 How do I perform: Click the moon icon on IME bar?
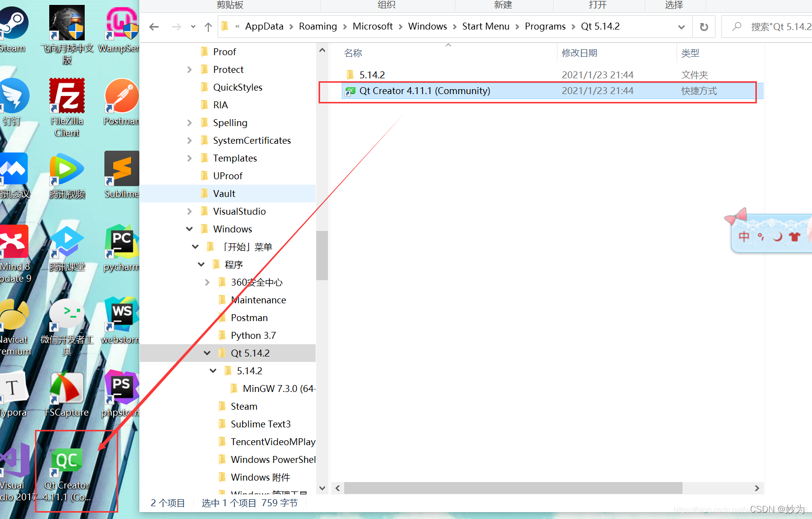(778, 237)
